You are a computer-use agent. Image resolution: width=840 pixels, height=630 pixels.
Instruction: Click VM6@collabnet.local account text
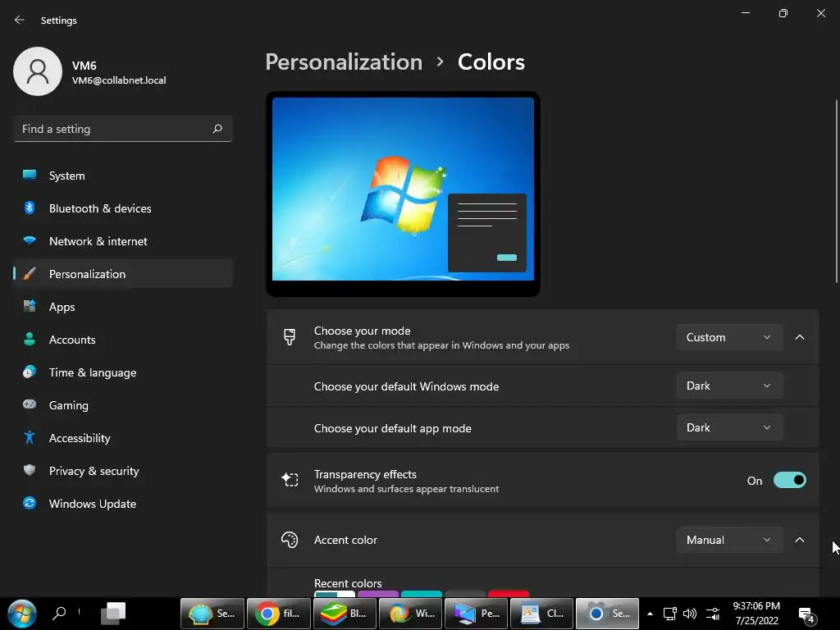(x=119, y=80)
